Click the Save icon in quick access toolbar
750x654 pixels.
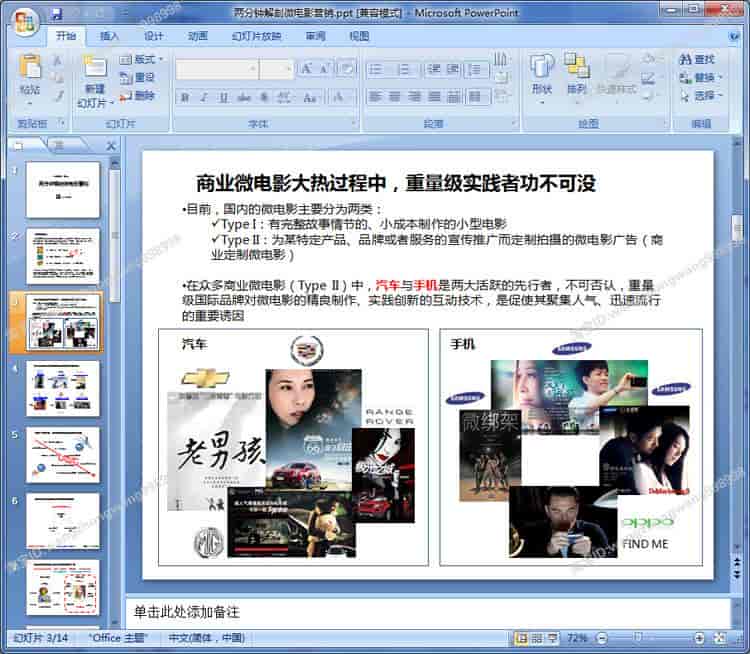(x=56, y=14)
